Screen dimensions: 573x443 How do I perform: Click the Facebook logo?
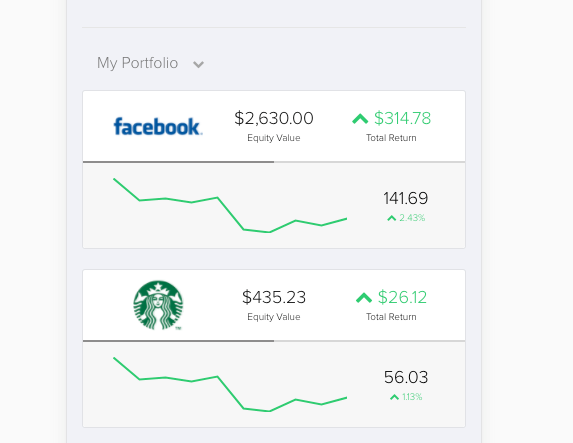click(158, 126)
